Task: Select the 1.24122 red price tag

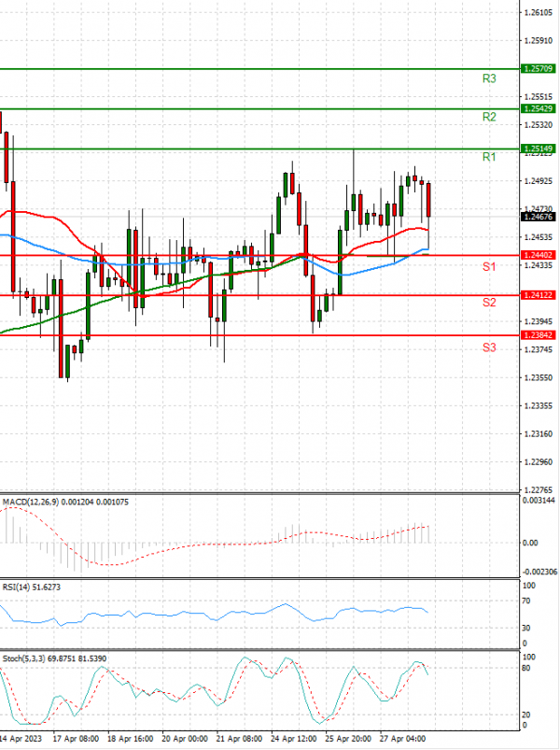Action: coord(539,295)
